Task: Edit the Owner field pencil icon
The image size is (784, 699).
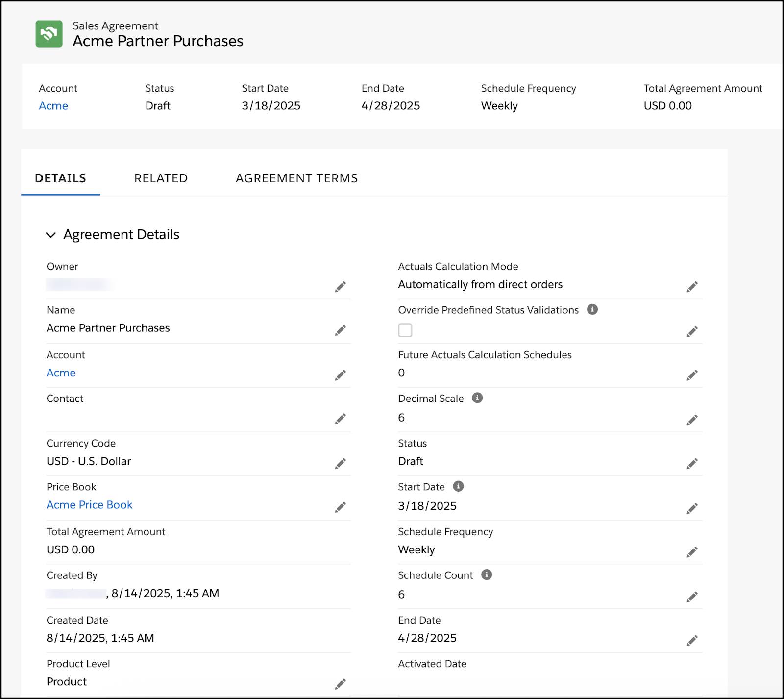Action: [340, 287]
